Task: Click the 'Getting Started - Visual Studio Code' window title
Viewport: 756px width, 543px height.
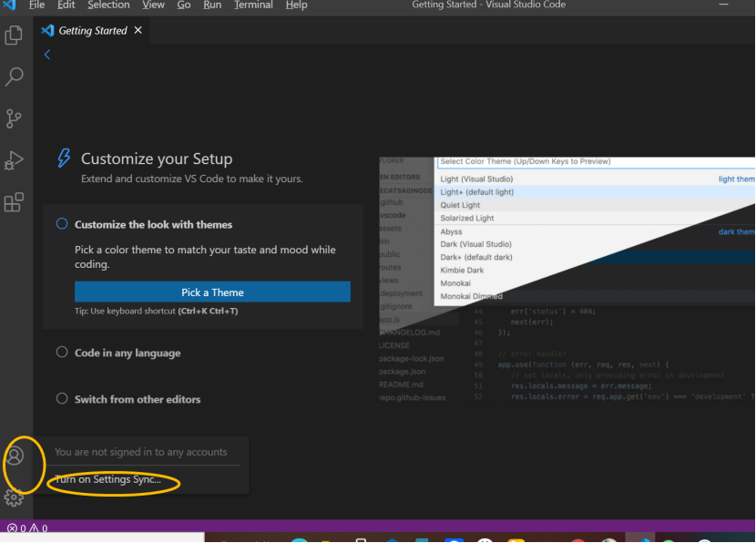Action: click(x=488, y=5)
